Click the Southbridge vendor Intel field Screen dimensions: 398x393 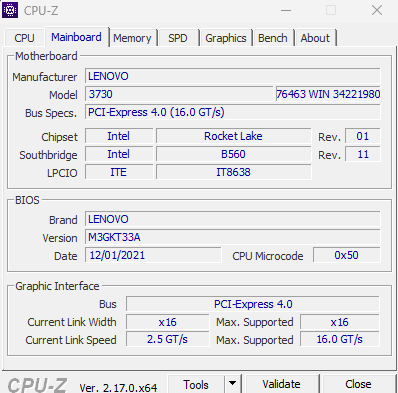tap(119, 154)
